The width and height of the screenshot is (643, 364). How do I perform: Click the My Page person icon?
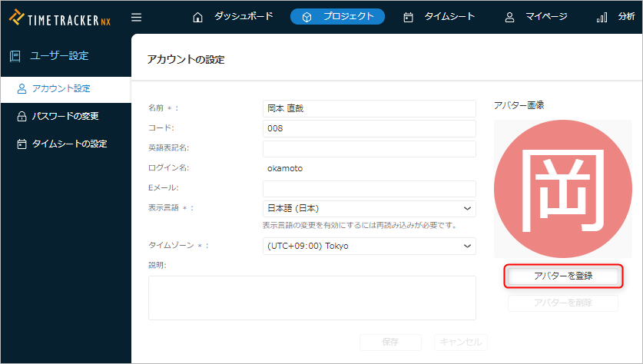(x=509, y=17)
